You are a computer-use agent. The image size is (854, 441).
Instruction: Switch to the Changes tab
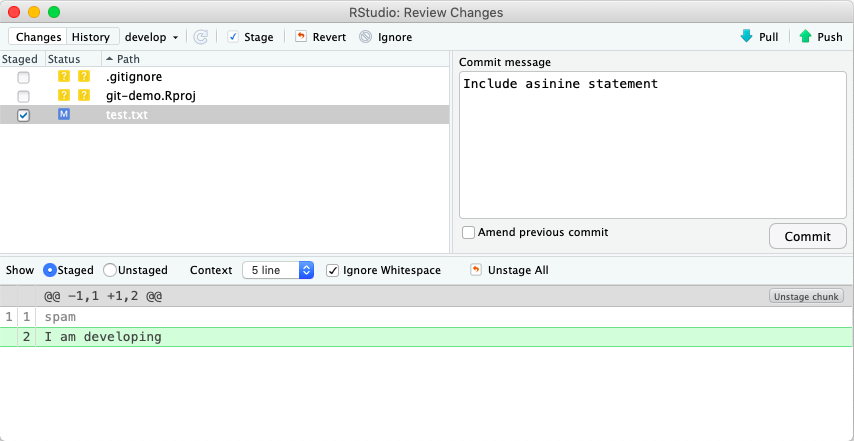click(x=38, y=37)
